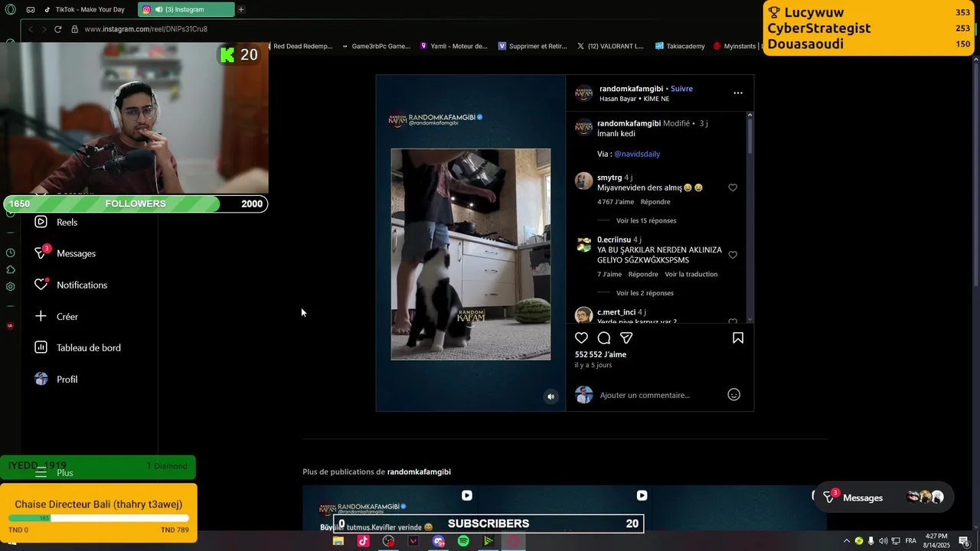
Task: Open Spotify from the taskbar
Action: coord(463,541)
